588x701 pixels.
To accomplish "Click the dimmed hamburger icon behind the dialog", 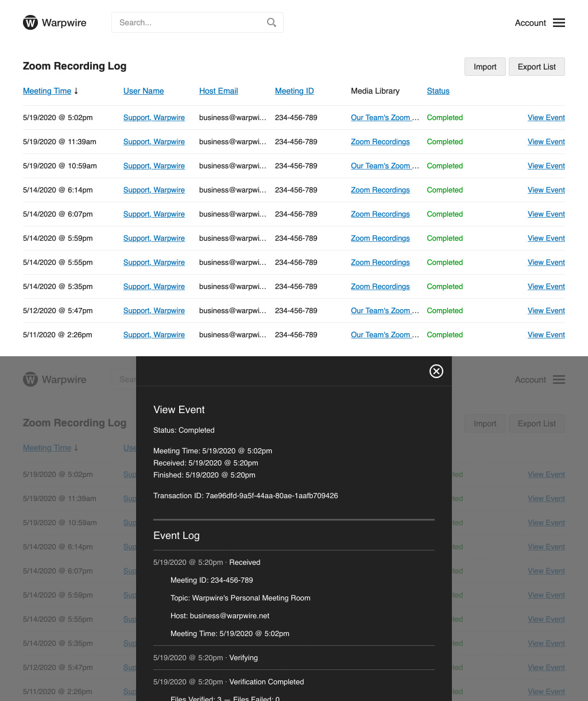I will click(x=559, y=380).
